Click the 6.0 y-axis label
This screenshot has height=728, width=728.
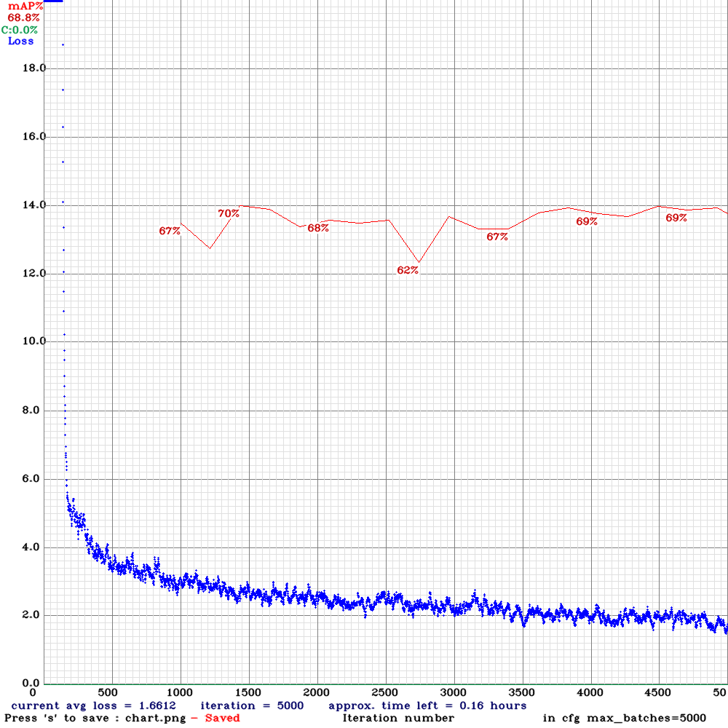point(31,479)
